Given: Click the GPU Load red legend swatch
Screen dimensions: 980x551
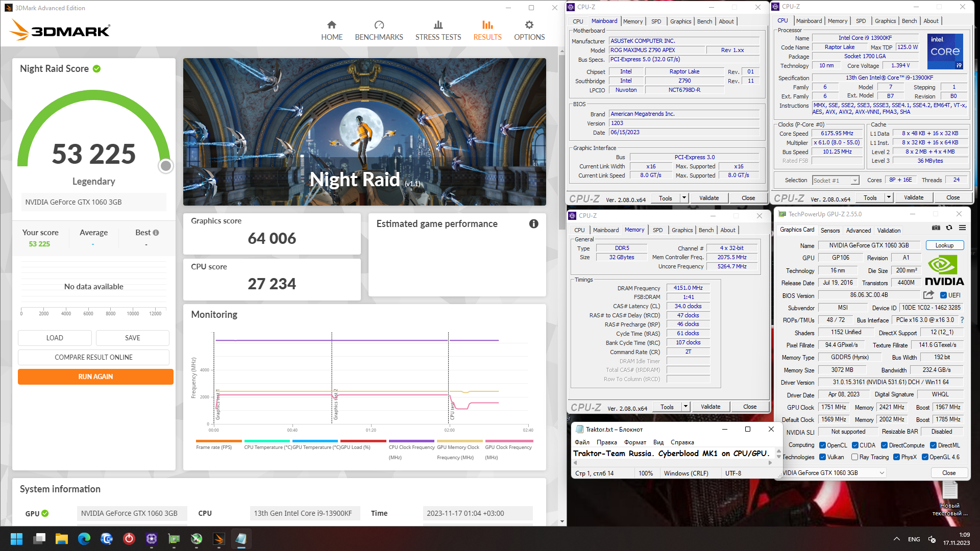Looking at the screenshot, I should tap(363, 441).
